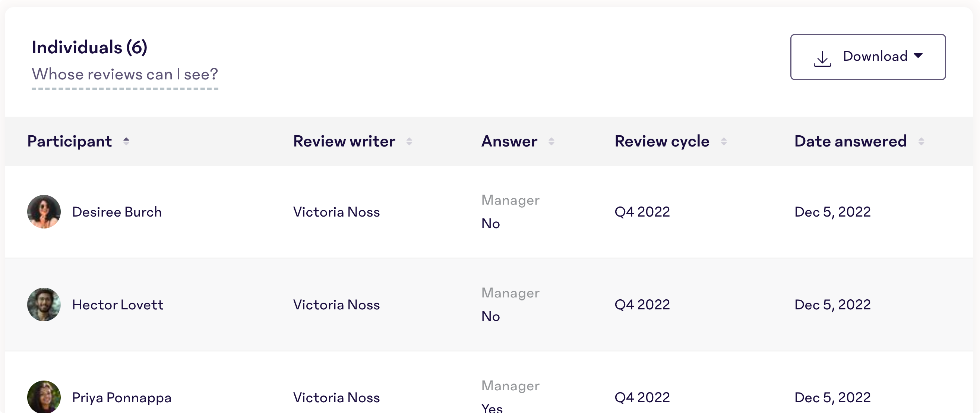This screenshot has height=413, width=980.
Task: Click the Date answered column header
Action: point(851,142)
